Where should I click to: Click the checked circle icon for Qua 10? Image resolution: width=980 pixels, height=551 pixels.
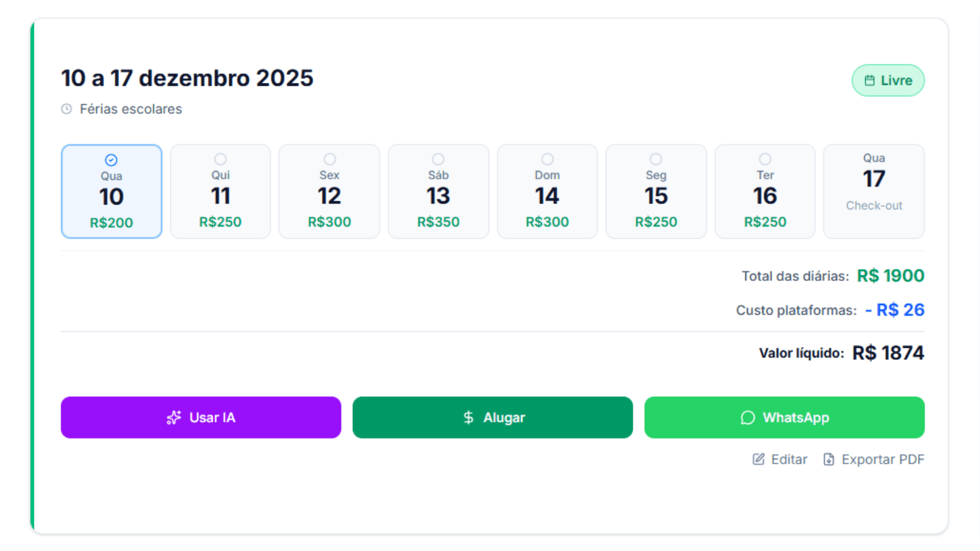click(111, 160)
